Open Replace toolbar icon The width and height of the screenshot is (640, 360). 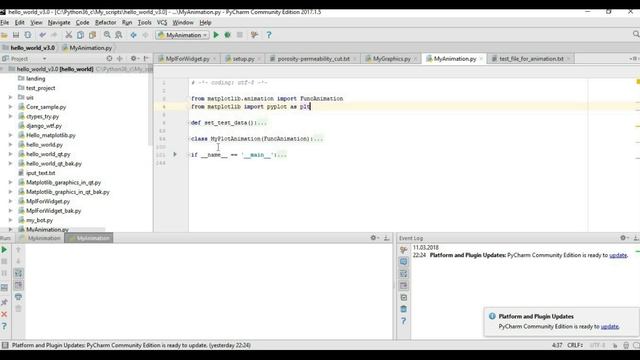point(119,35)
